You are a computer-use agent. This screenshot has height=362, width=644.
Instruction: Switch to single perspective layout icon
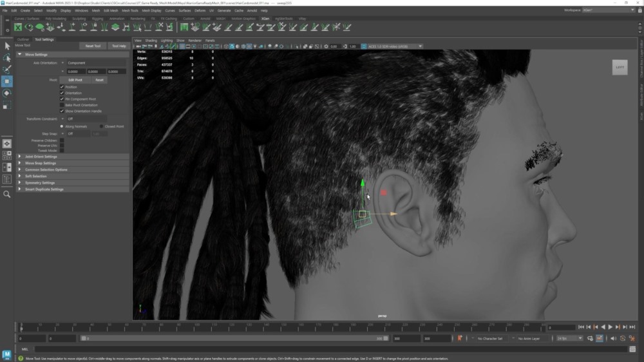click(x=7, y=144)
